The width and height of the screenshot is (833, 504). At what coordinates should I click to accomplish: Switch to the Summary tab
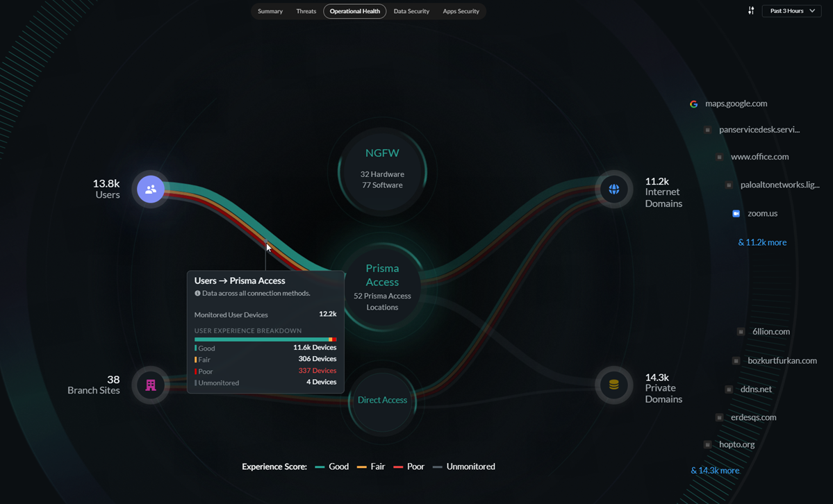pos(270,11)
